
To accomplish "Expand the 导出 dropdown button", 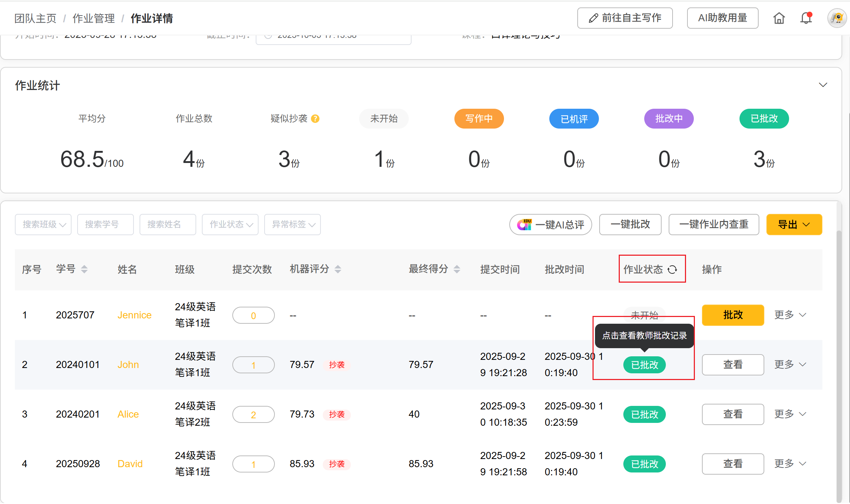I will pos(794,225).
